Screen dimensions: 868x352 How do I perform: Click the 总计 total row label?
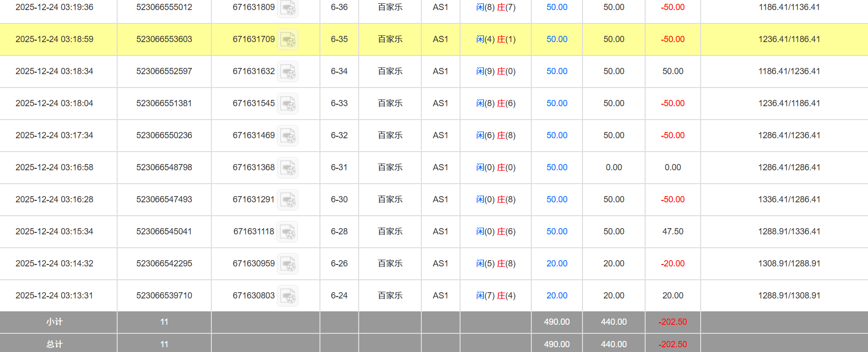(x=54, y=344)
